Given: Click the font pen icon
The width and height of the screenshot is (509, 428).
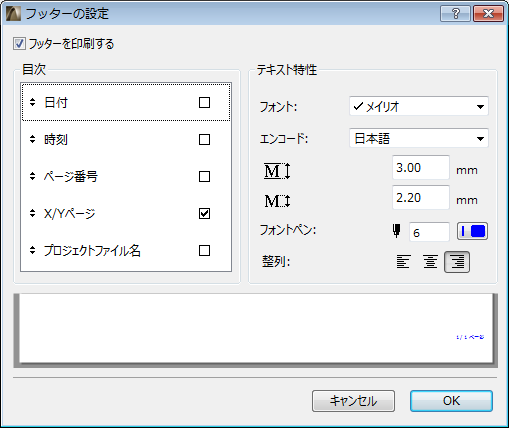Looking at the screenshot, I should point(396,231).
